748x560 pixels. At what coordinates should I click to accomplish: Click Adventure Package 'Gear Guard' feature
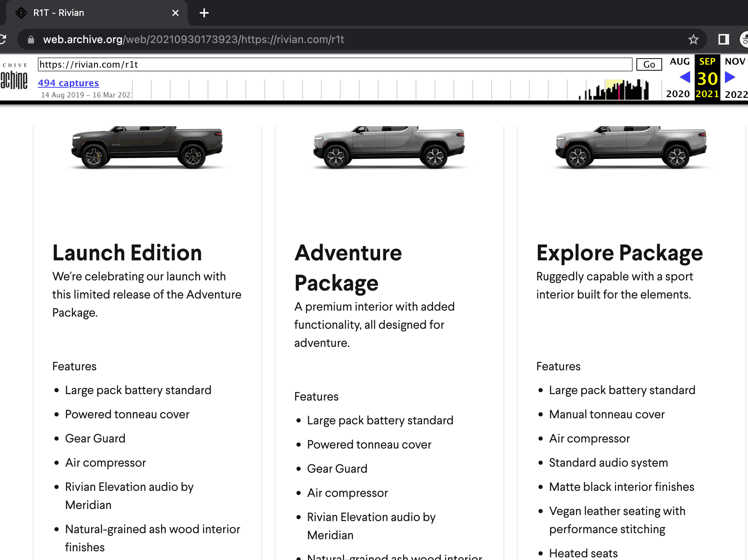click(337, 469)
